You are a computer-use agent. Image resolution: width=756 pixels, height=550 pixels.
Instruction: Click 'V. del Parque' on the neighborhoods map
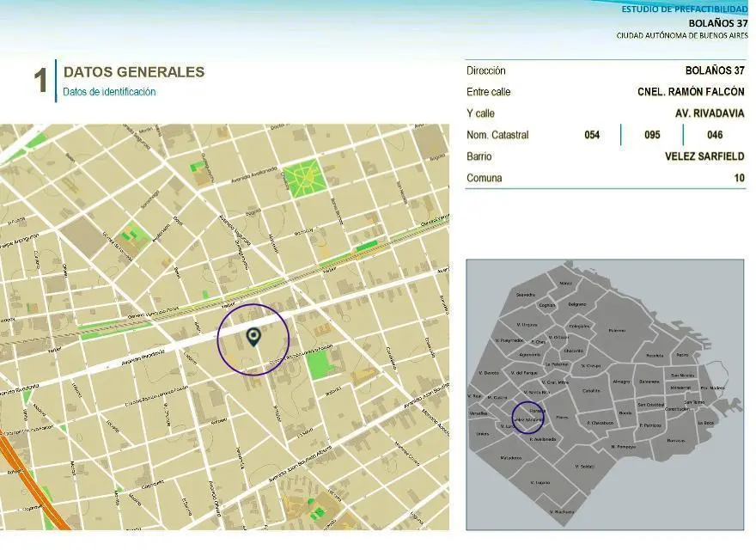523,373
